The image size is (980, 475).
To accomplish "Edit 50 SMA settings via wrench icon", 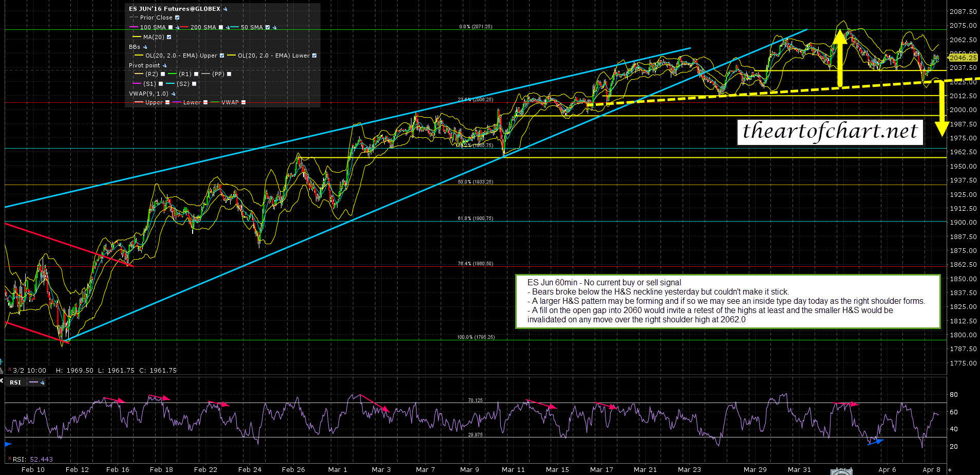I will (x=274, y=28).
